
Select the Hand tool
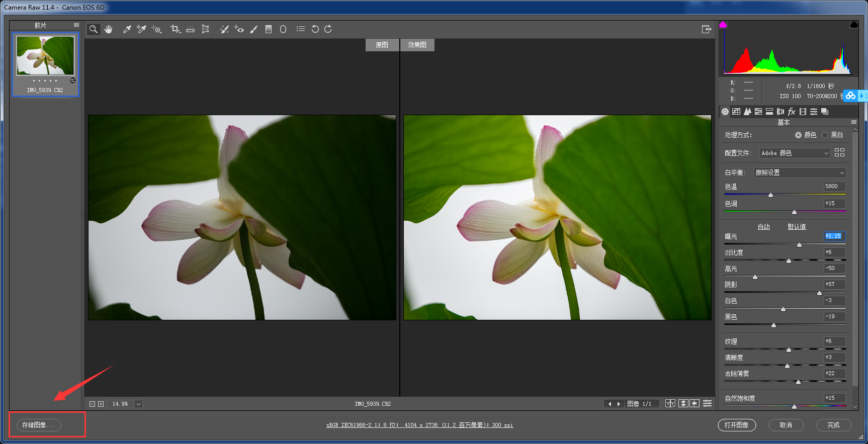click(x=109, y=29)
